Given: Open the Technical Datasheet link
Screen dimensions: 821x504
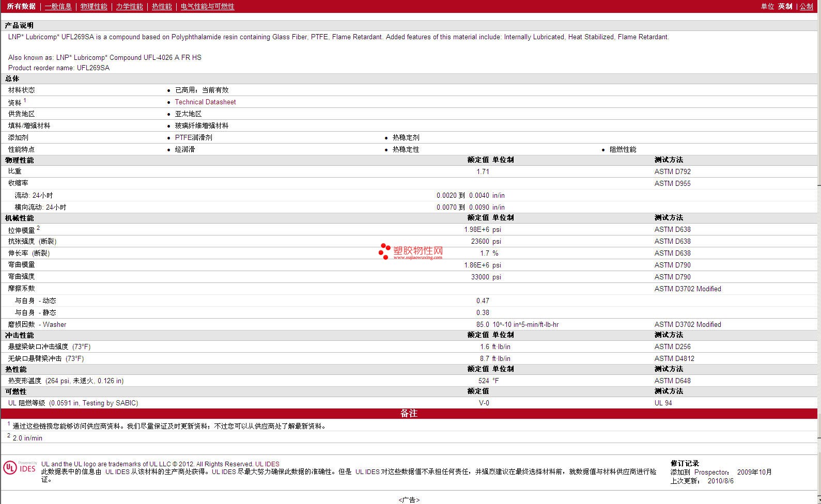Looking at the screenshot, I should (205, 102).
